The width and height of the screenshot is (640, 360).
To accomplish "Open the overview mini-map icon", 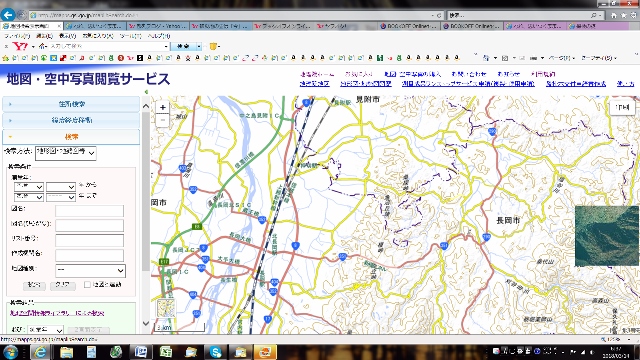I will click(166, 308).
